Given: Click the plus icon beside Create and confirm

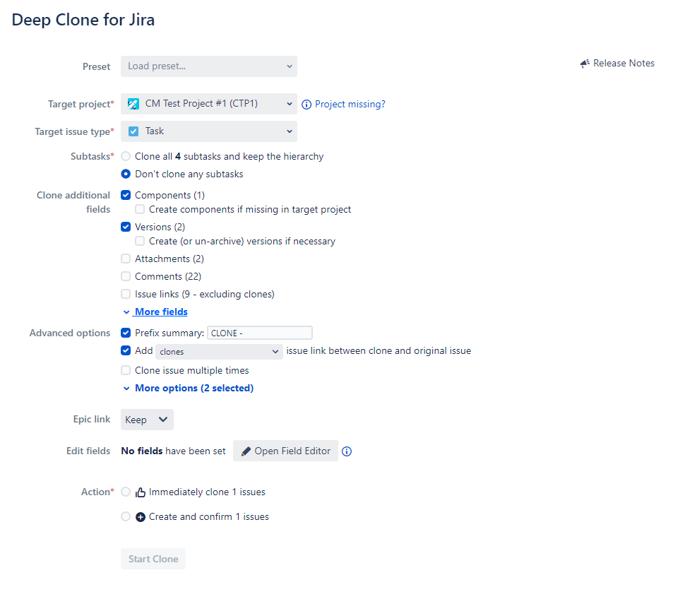Looking at the screenshot, I should pyautogui.click(x=139, y=516).
